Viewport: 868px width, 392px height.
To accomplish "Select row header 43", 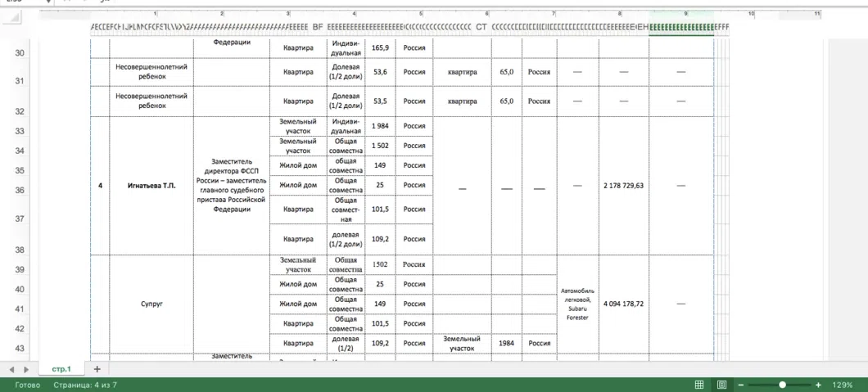I will pyautogui.click(x=20, y=349).
